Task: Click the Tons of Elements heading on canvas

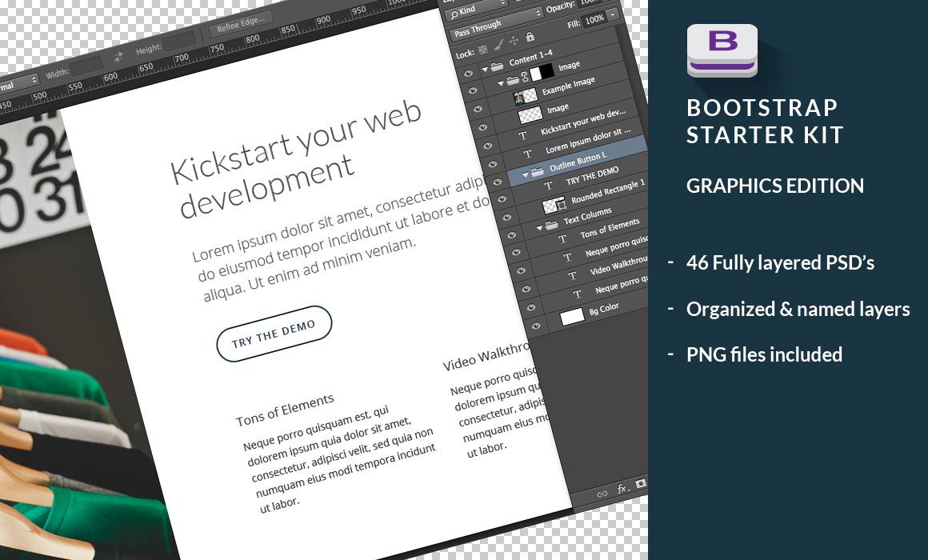Action: (x=285, y=410)
